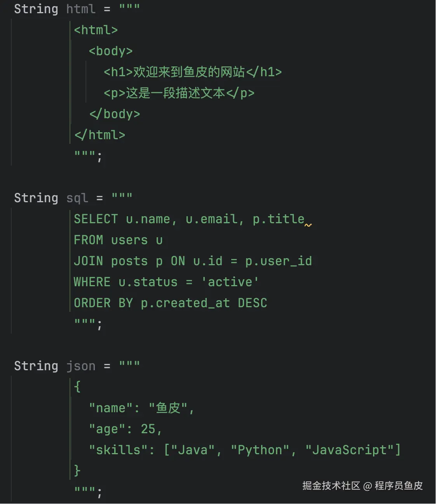
Task: Click the html variable name in declaration
Action: click(x=81, y=9)
